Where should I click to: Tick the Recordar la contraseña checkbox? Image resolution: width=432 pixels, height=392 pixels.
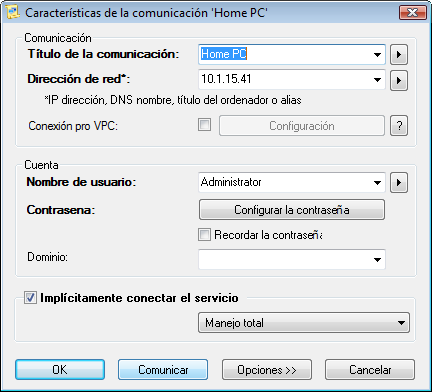click(x=204, y=235)
